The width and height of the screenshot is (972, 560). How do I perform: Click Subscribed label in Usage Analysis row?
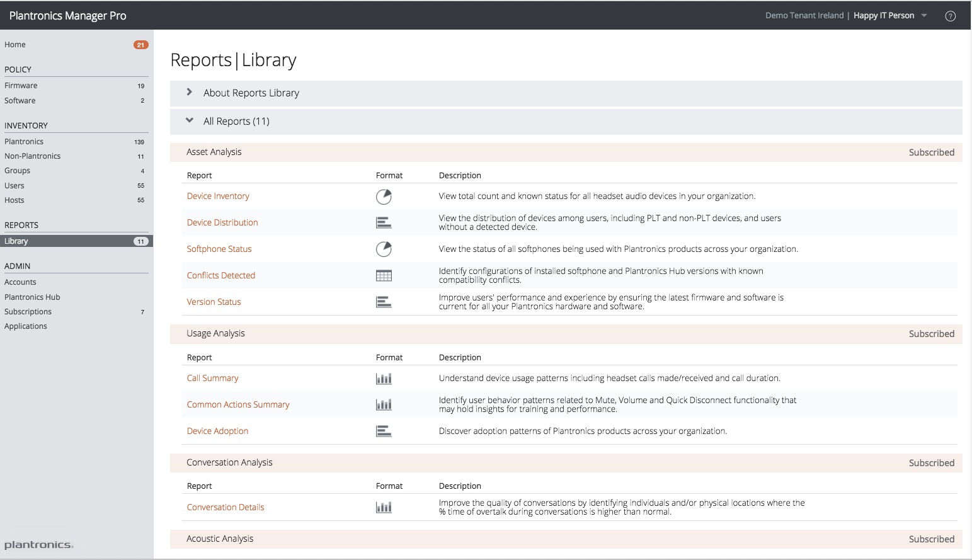click(x=932, y=334)
